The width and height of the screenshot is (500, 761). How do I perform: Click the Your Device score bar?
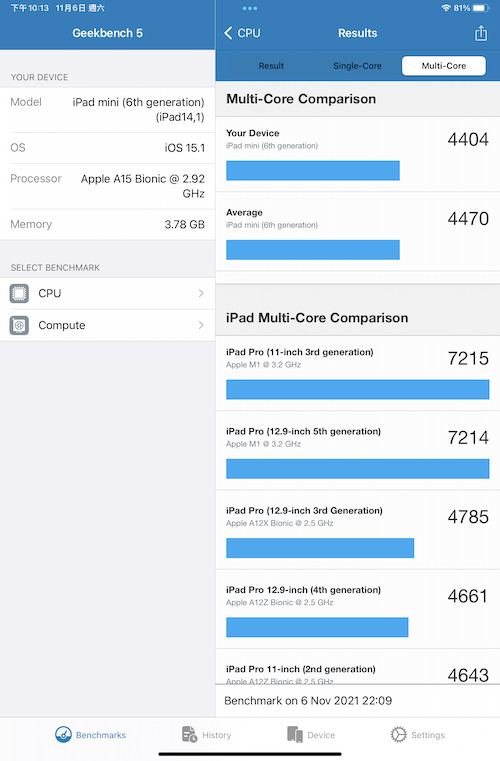point(313,170)
